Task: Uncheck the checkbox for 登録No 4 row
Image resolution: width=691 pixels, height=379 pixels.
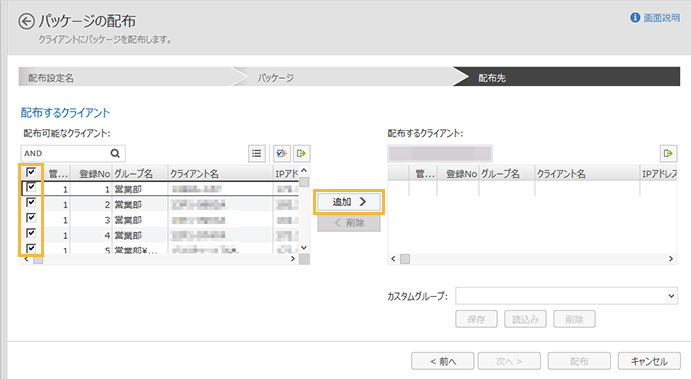Action: click(31, 233)
